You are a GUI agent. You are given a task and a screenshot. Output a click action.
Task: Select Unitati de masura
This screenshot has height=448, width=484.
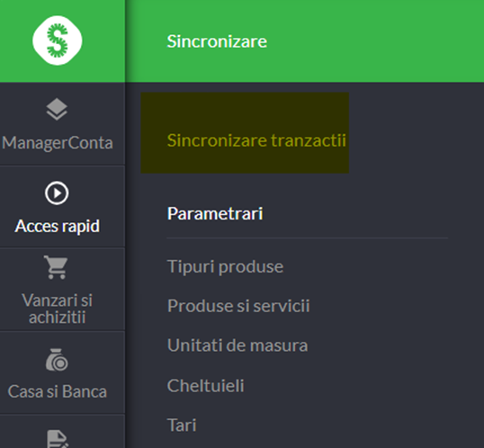click(x=238, y=345)
